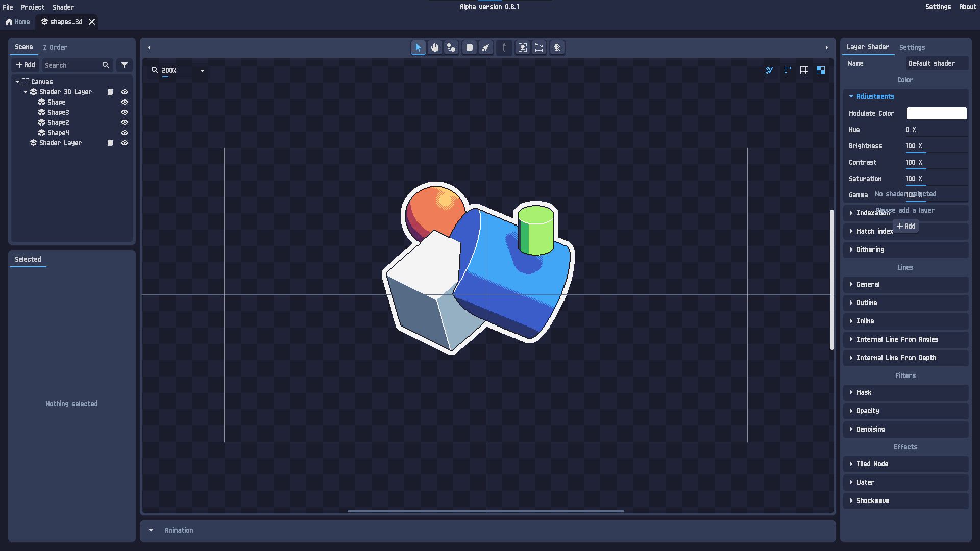This screenshot has width=980, height=551.
Task: Hide the Shape2 layer
Action: tap(124, 122)
